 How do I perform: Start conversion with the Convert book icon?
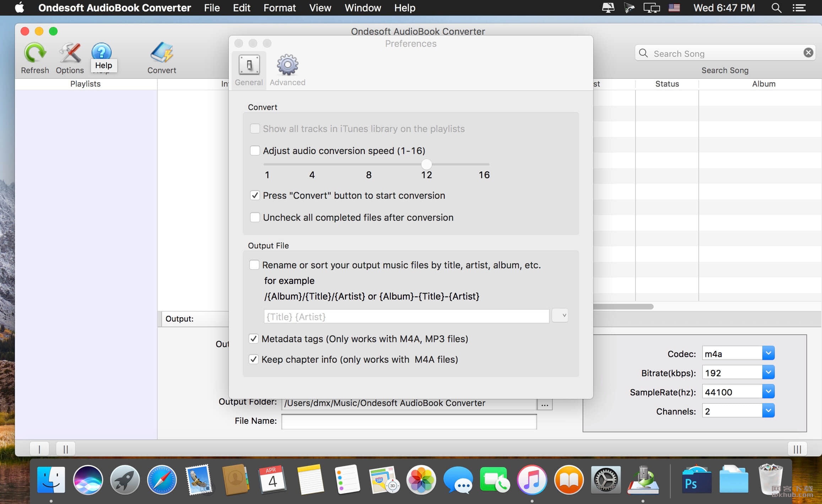coord(162,53)
